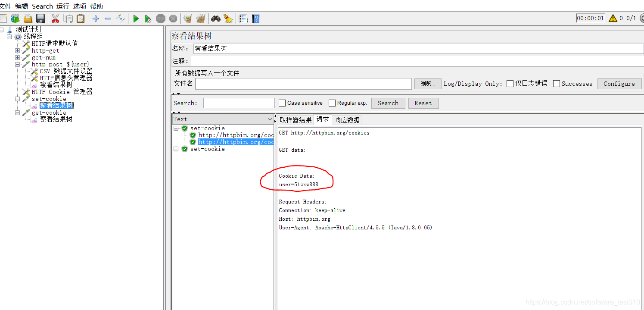Enable the 仅日志错误 checkbox
The width and height of the screenshot is (644, 310).
tap(510, 84)
